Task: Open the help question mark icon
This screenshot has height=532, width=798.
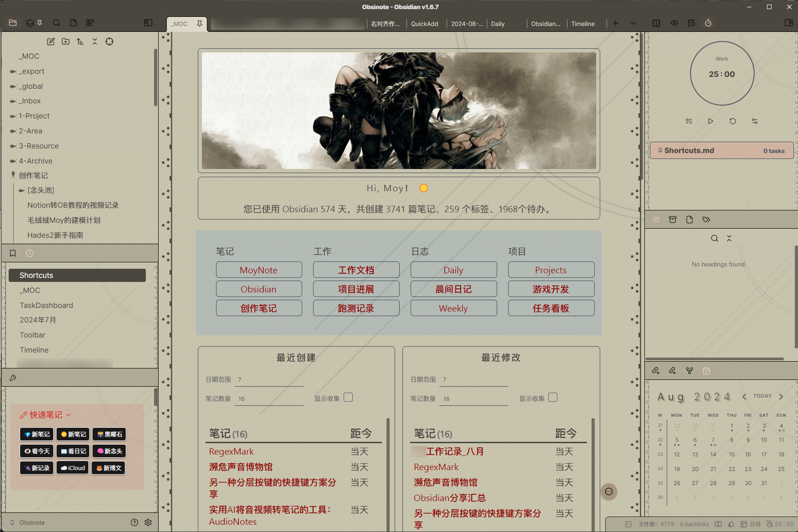Action: point(134,522)
